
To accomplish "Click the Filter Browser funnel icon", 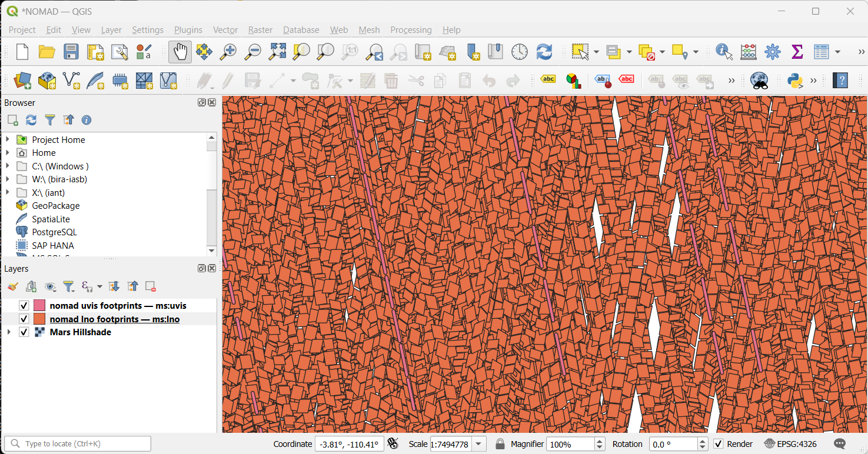I will (50, 120).
